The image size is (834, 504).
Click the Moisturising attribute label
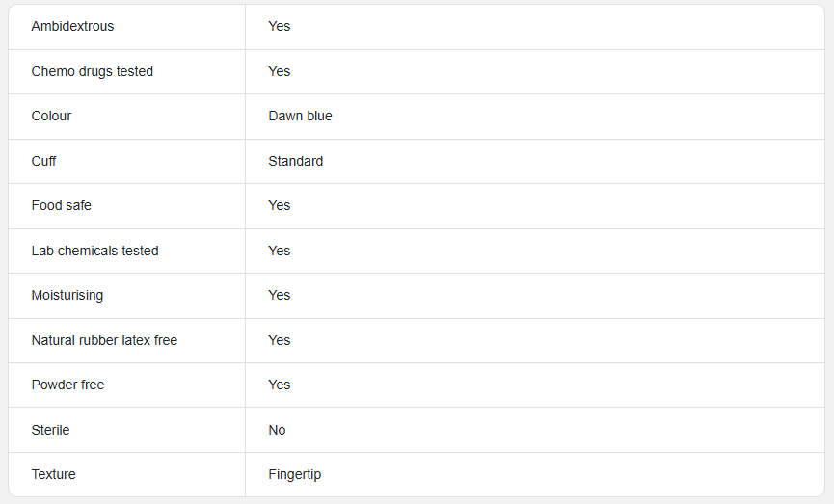click(x=67, y=296)
